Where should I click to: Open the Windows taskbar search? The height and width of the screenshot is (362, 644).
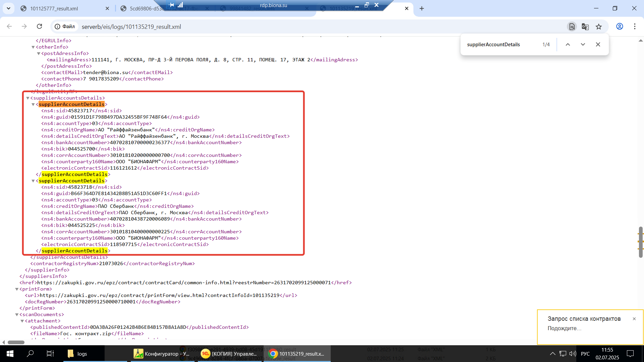coord(30,354)
